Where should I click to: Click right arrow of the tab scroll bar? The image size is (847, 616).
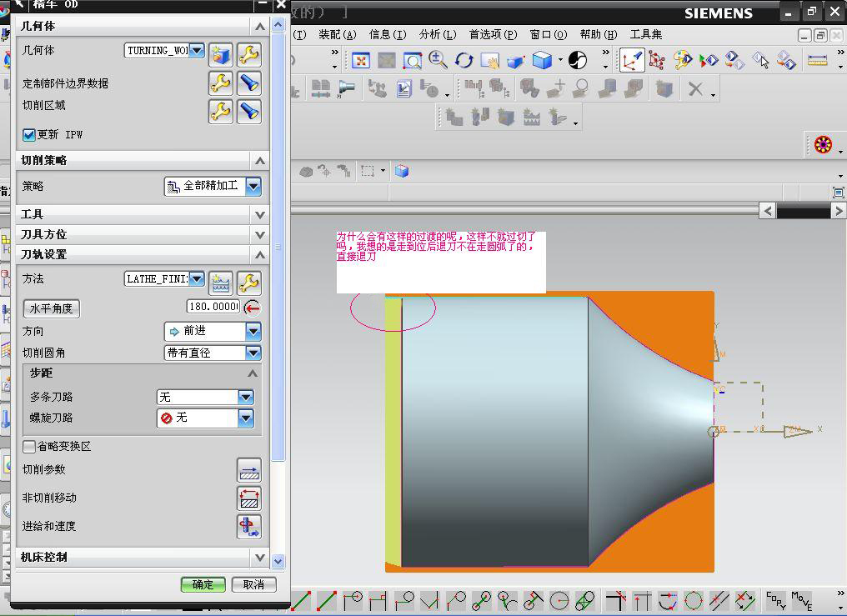click(x=839, y=211)
